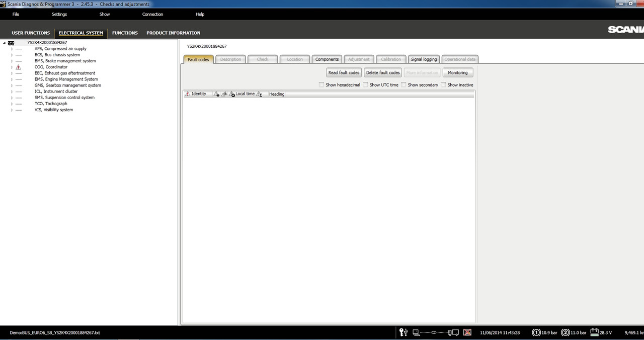Screen dimensions: 644x340
Task: Open the Connection menu
Action: [x=152, y=14]
